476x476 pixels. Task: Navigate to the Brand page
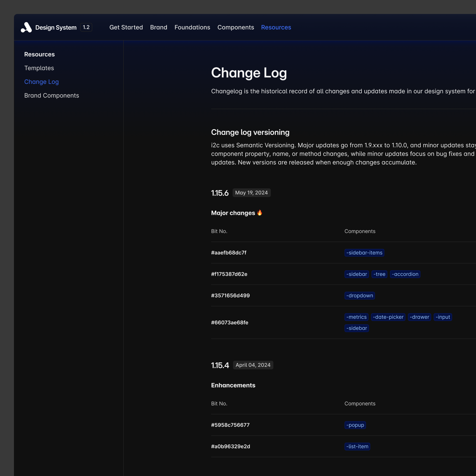(x=159, y=27)
